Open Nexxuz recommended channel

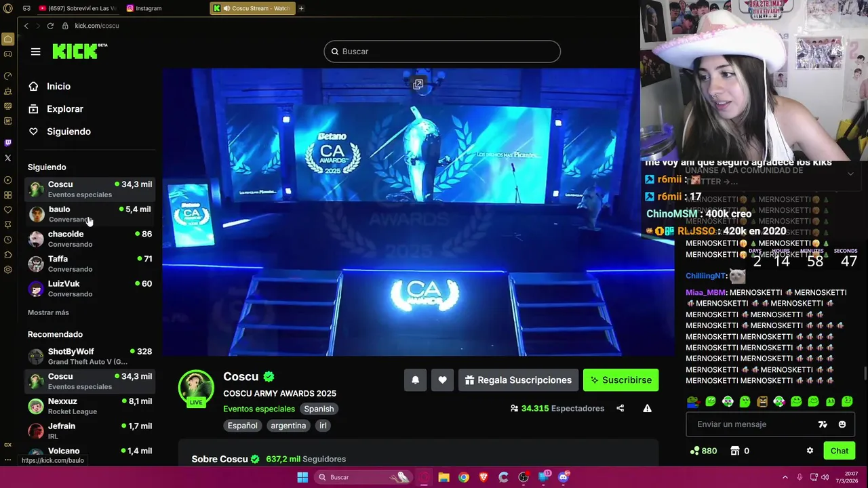coord(90,406)
